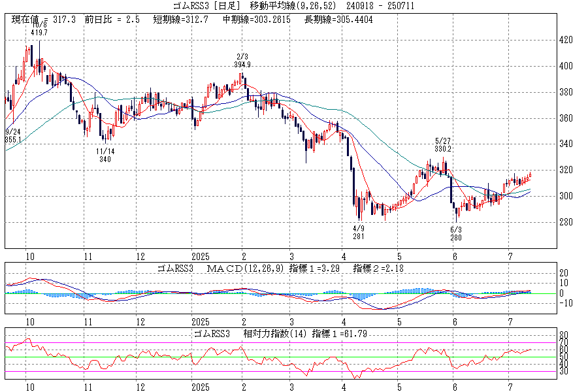Select the 現在値 317.3 readout
Screen dimensions: 588x392
tap(43, 20)
